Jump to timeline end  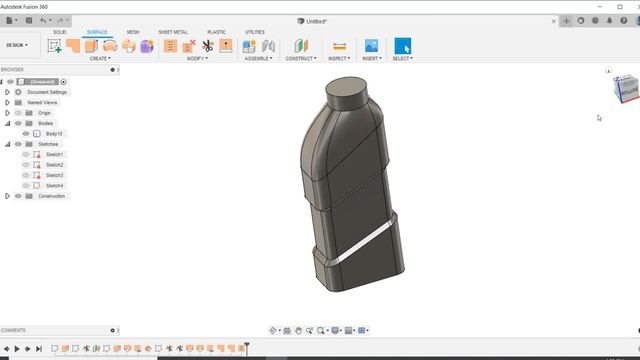pos(39,349)
